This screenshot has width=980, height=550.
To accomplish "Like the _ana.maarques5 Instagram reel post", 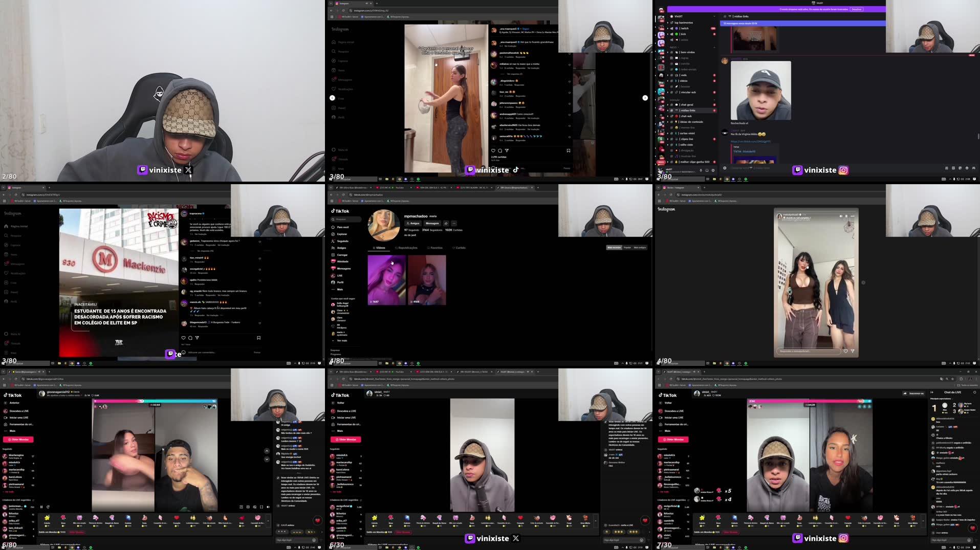I will coord(493,150).
